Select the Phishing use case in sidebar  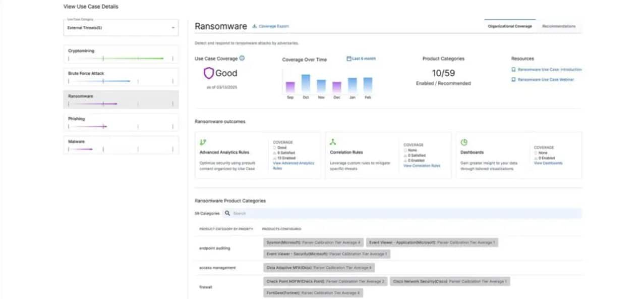coord(121,122)
